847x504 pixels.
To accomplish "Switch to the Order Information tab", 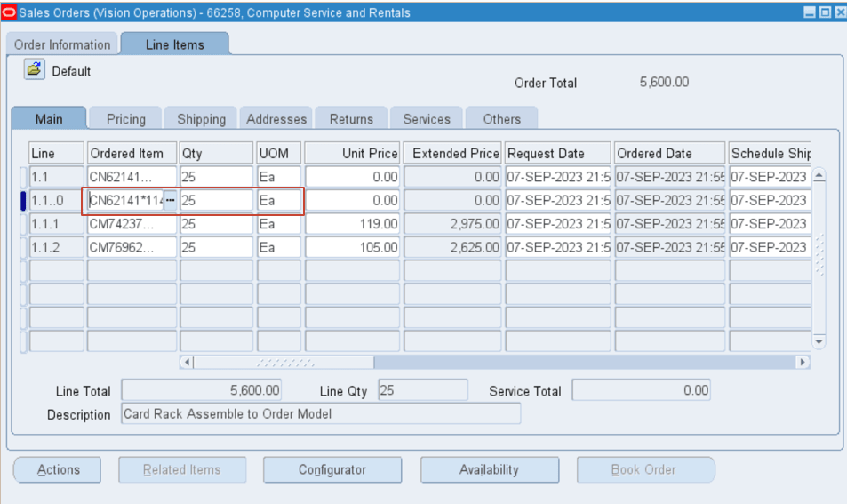I will click(x=62, y=44).
